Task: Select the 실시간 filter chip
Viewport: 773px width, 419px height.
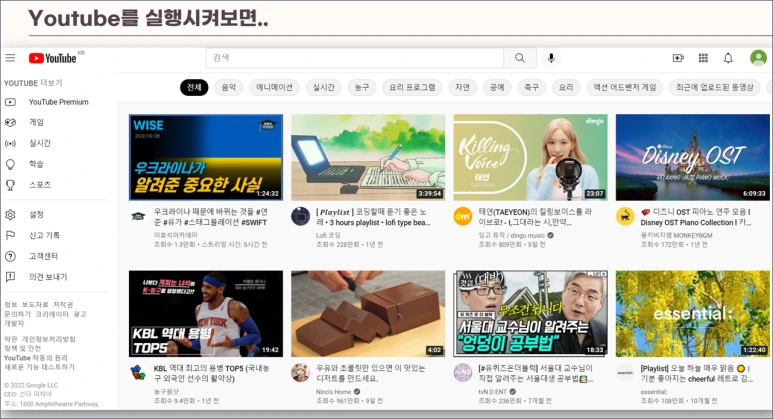Action: (323, 87)
